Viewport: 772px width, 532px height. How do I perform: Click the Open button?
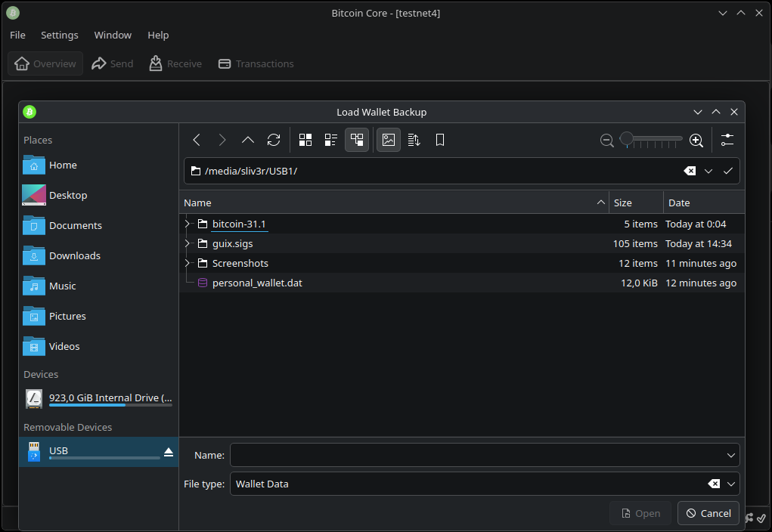click(640, 514)
